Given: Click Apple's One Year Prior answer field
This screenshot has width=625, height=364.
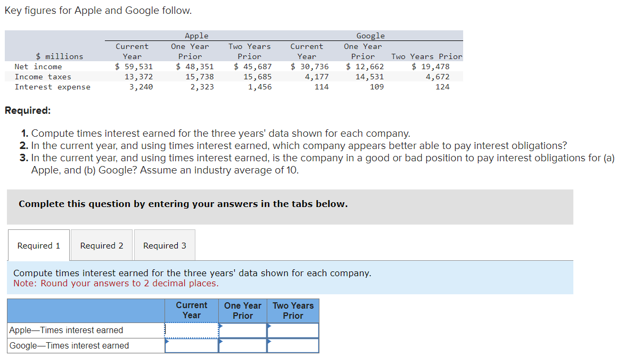Looking at the screenshot, I should tap(242, 330).
